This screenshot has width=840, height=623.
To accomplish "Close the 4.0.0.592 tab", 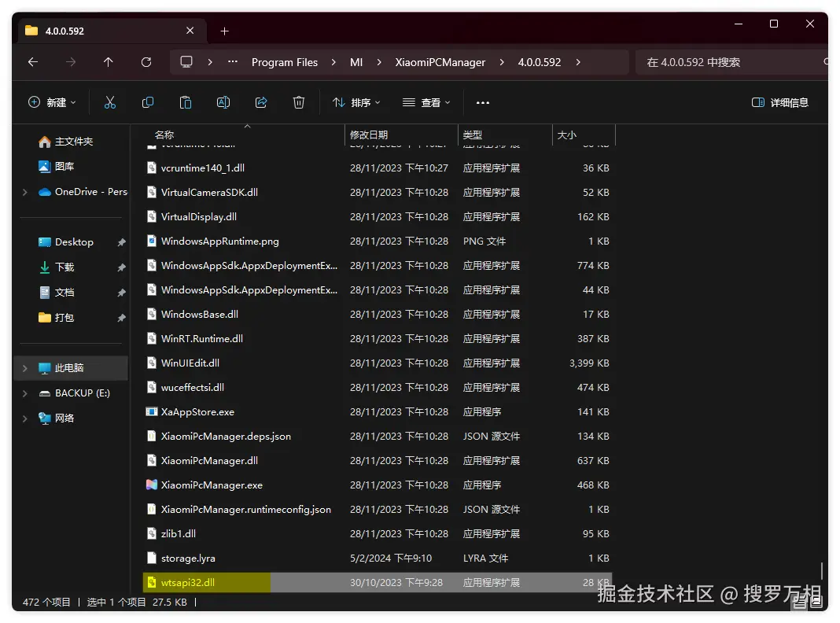I will point(190,31).
